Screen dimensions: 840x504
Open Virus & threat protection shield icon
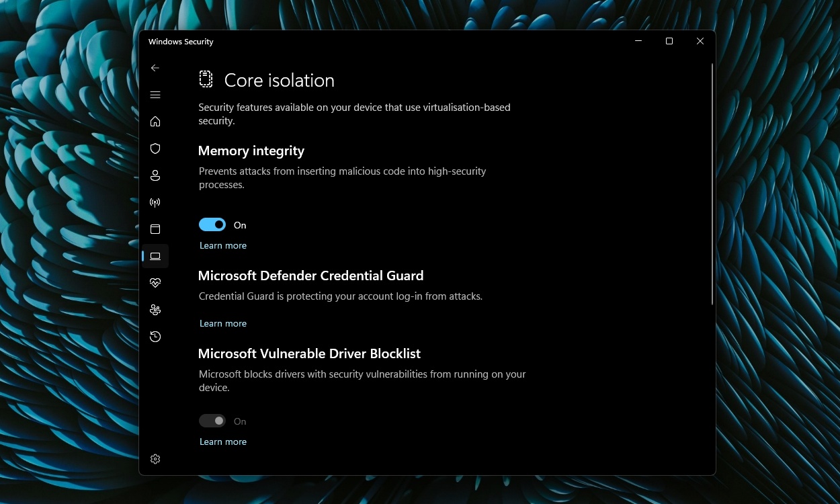(155, 149)
